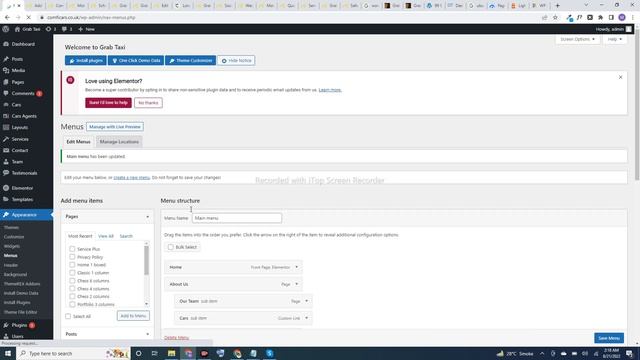Open Comments icon in sidebar
Screen dimensions: 640x360
click(6, 93)
